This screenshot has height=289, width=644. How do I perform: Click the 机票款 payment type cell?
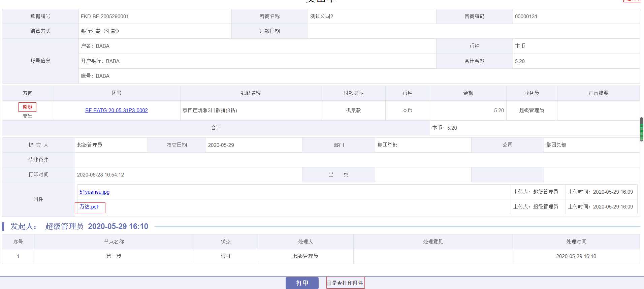354,110
